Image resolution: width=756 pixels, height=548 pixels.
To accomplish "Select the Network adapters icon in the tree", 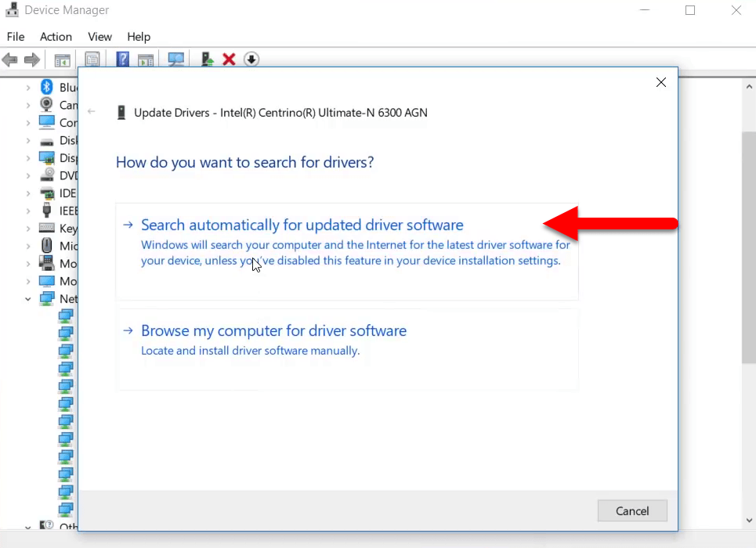I will tap(47, 298).
